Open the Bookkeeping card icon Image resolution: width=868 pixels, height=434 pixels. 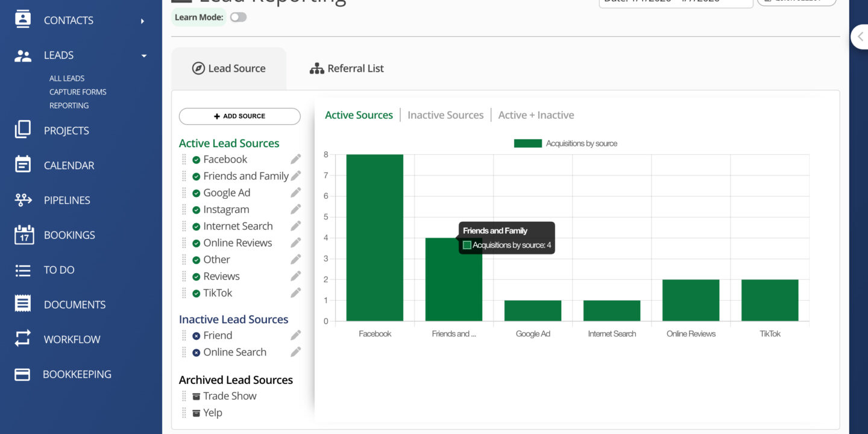click(22, 374)
